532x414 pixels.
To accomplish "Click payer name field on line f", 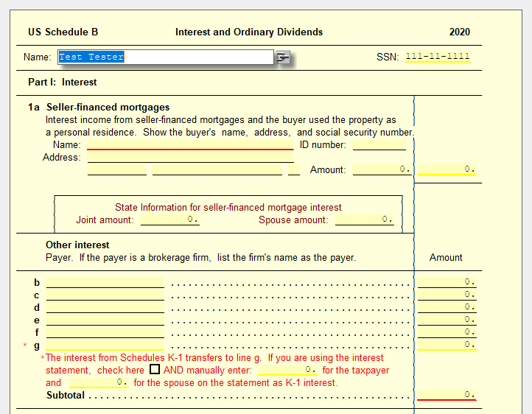I will [x=105, y=333].
